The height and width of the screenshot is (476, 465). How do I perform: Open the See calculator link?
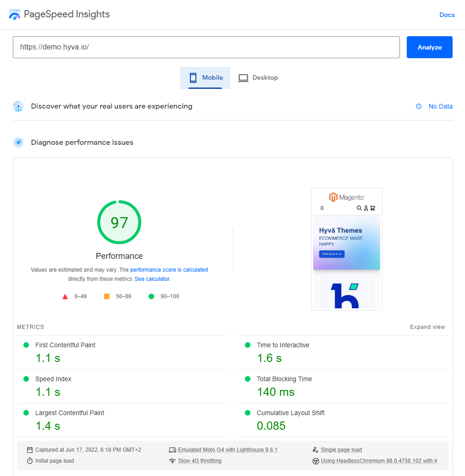pyautogui.click(x=152, y=279)
